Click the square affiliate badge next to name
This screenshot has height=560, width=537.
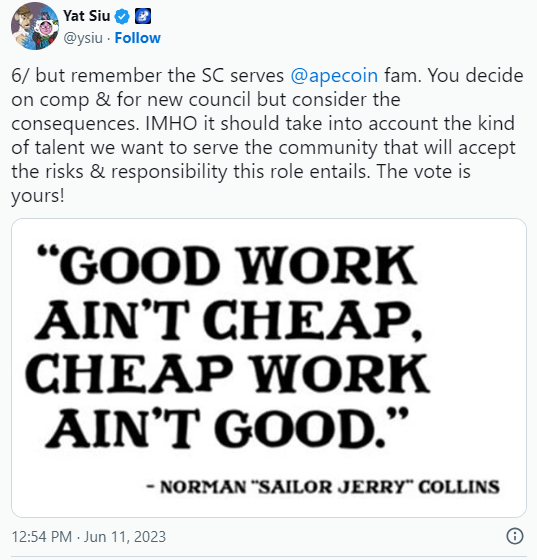[143, 16]
